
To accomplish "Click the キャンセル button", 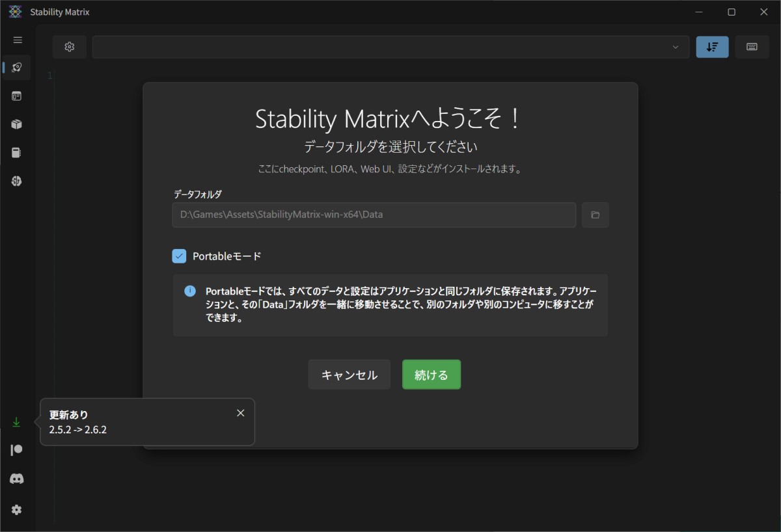I will point(349,375).
